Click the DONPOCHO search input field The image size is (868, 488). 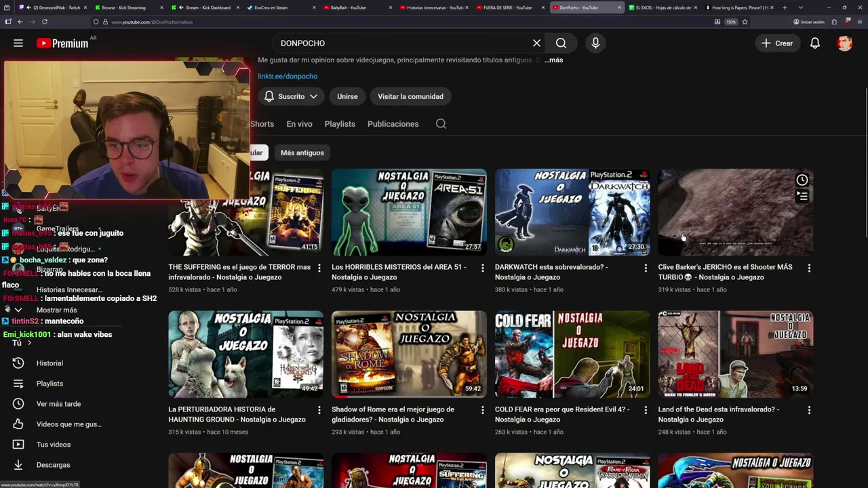point(400,43)
